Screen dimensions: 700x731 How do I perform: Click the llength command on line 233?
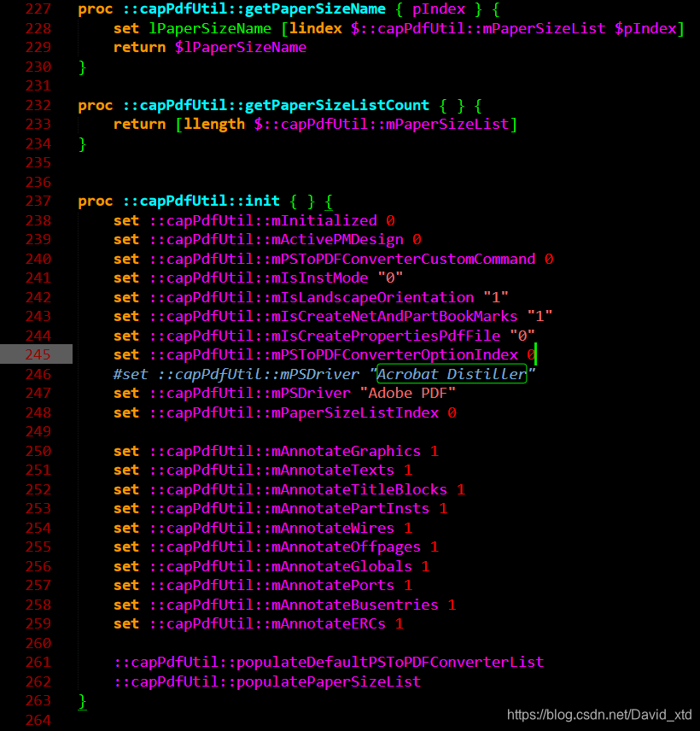[x=214, y=124]
